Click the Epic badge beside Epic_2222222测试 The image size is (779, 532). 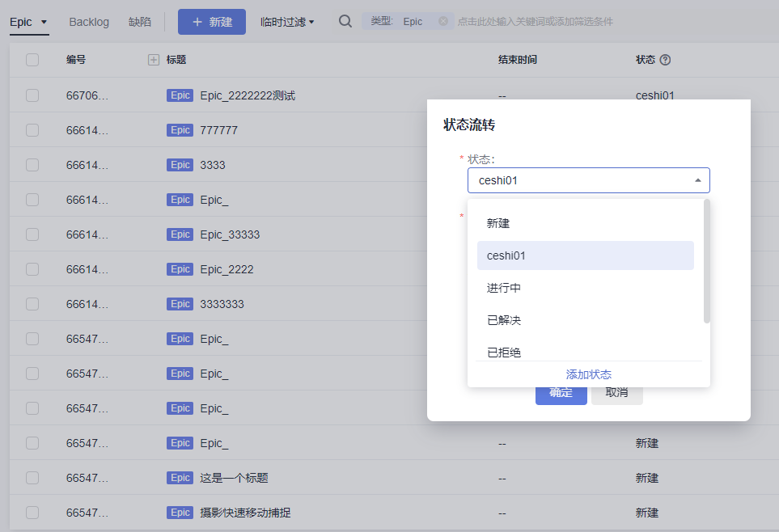180,95
